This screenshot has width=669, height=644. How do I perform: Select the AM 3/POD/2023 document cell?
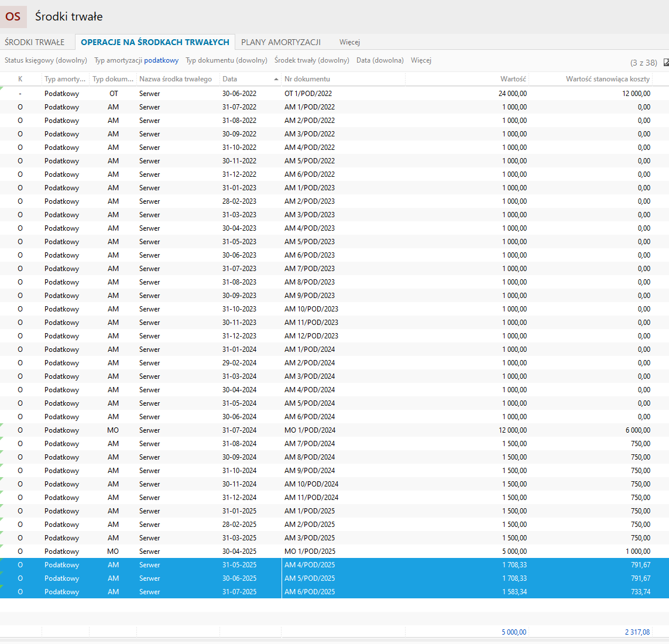tap(309, 215)
